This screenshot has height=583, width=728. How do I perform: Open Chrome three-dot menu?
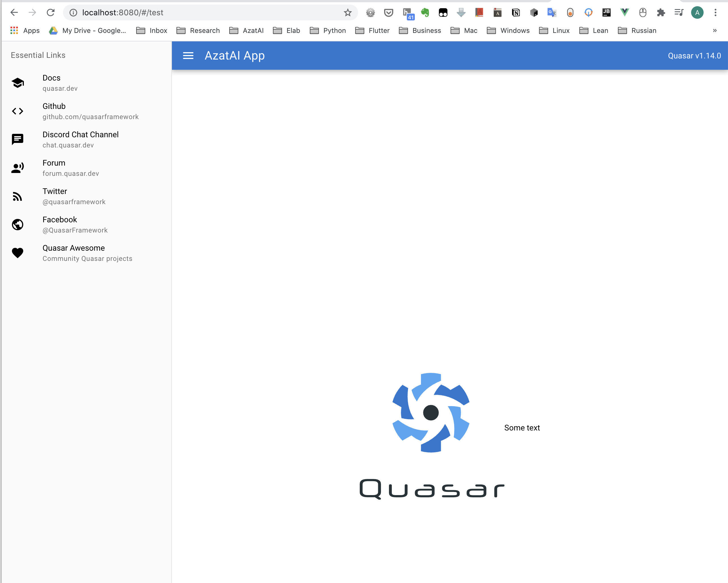[715, 13]
